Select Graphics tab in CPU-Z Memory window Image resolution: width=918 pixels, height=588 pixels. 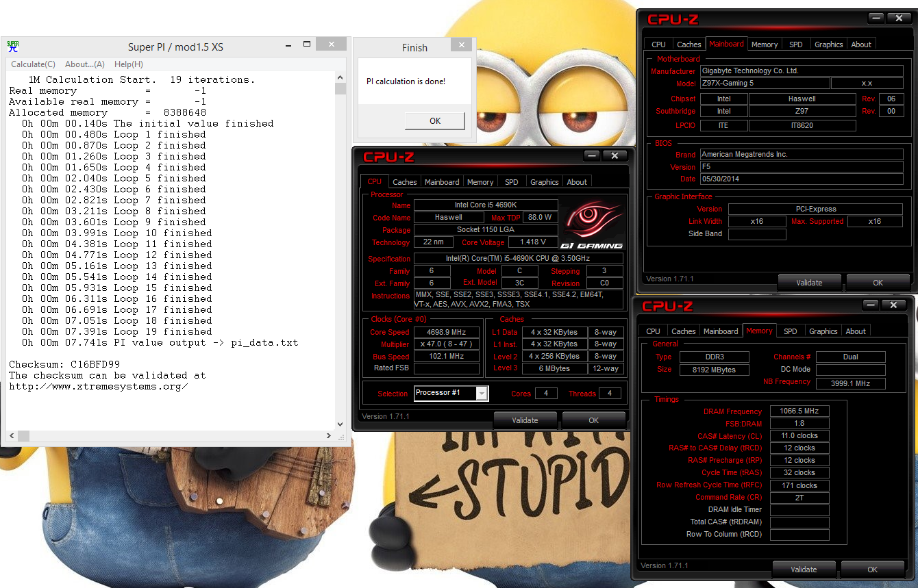(x=823, y=331)
